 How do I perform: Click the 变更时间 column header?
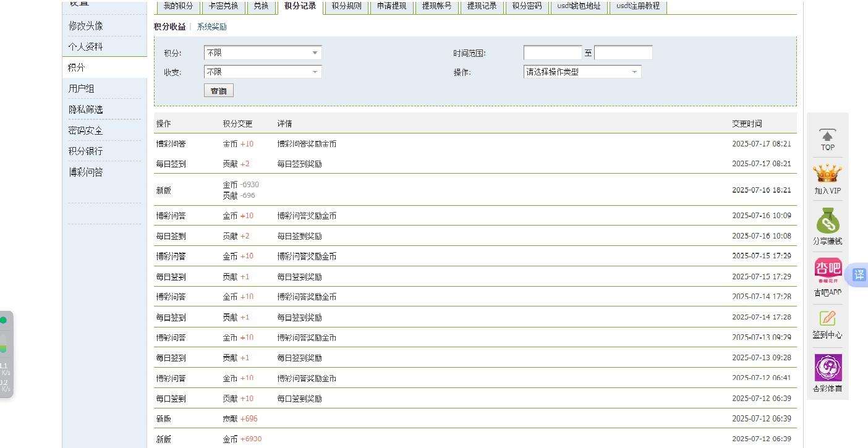(x=747, y=124)
